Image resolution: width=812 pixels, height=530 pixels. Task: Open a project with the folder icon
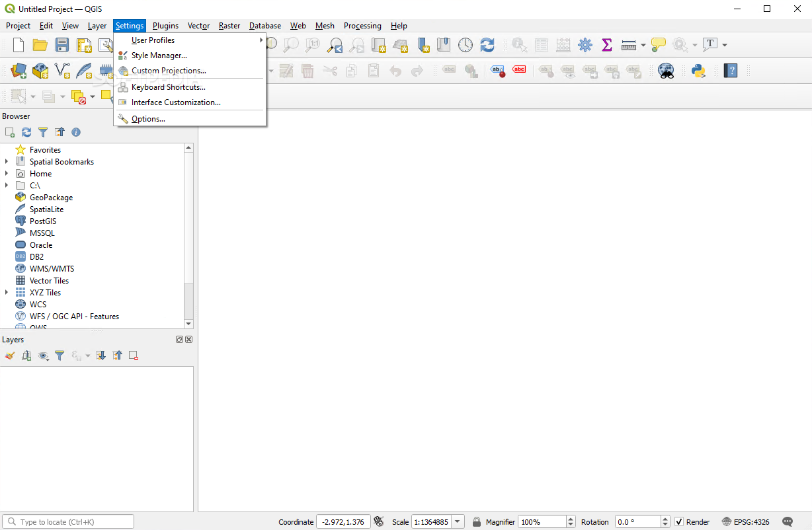[40, 45]
